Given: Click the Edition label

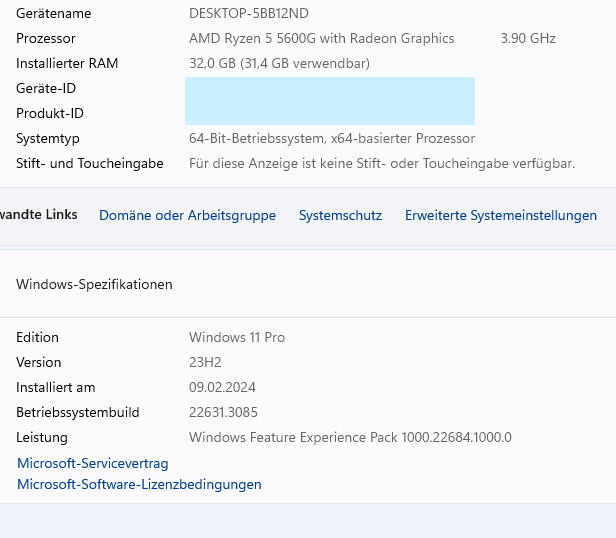Looking at the screenshot, I should pyautogui.click(x=37, y=338).
